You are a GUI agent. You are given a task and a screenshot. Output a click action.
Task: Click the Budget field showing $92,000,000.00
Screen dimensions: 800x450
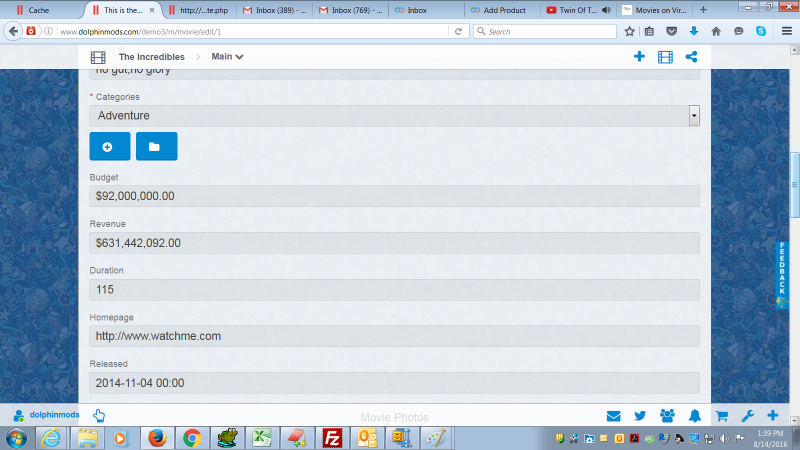(x=394, y=196)
